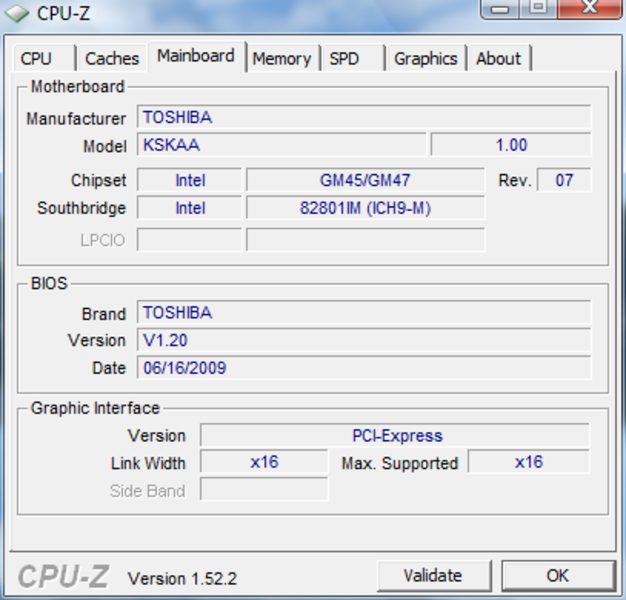Click the maximize button in title bar
This screenshot has width=626, height=600.
[538, 9]
